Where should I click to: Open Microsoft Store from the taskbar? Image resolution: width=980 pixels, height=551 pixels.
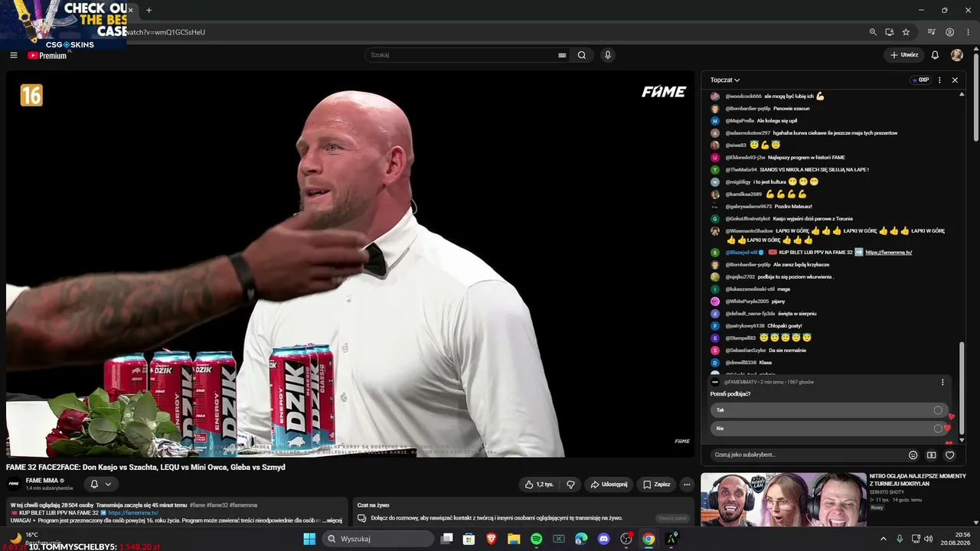click(469, 539)
